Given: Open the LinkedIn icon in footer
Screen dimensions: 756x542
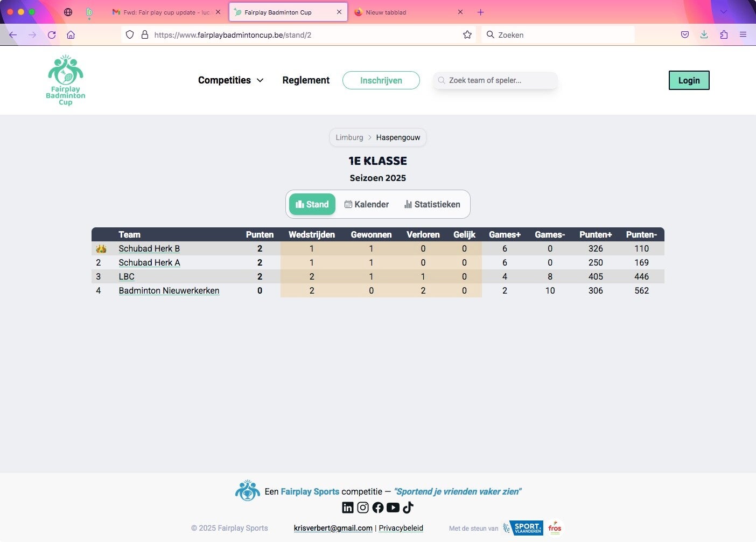Looking at the screenshot, I should click(348, 508).
